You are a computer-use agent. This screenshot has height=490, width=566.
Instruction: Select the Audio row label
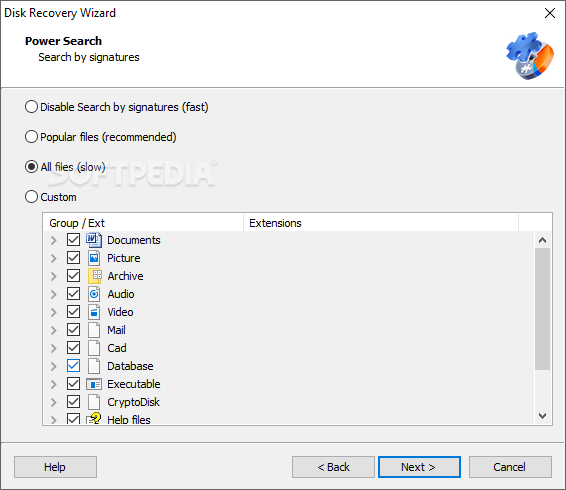pos(121,294)
